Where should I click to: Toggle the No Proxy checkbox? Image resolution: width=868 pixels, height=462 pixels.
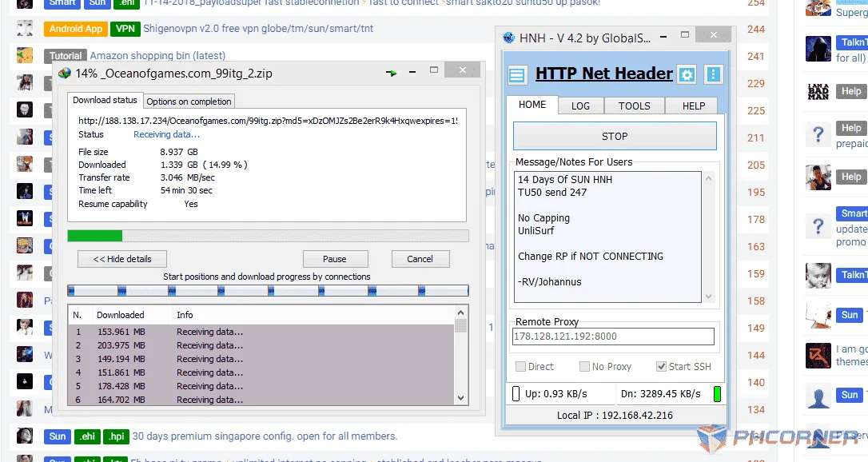click(584, 366)
